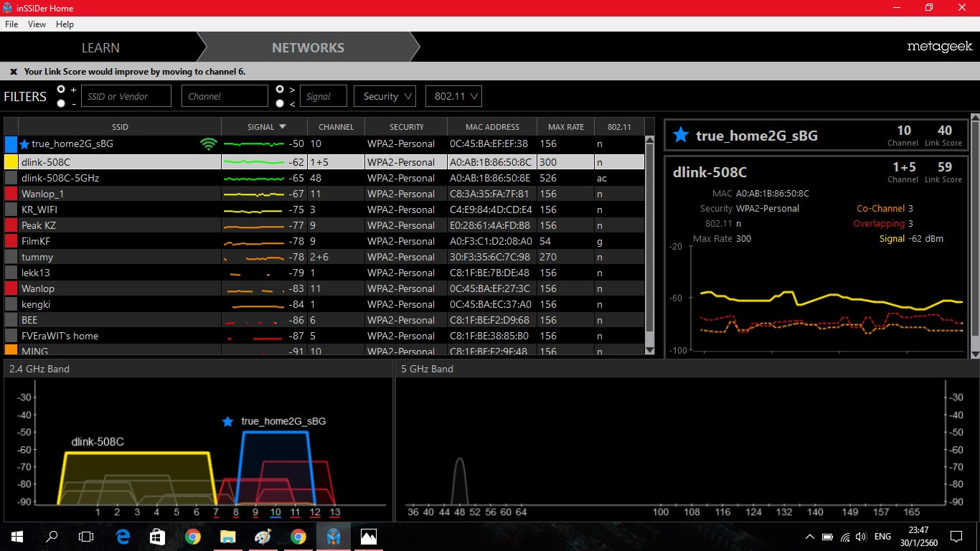Select the lekk13 network row
This screenshot has height=551, width=980.
click(324, 273)
